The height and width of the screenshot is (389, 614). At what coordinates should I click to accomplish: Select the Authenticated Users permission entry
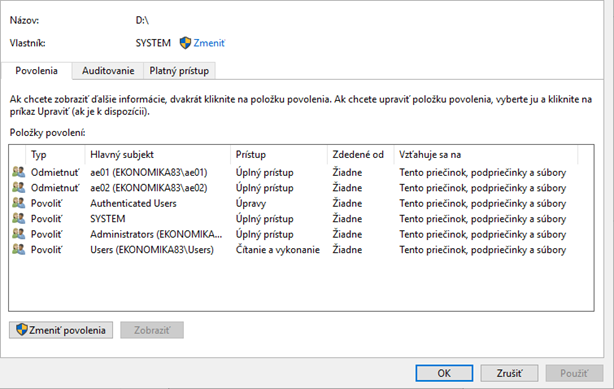(134, 203)
